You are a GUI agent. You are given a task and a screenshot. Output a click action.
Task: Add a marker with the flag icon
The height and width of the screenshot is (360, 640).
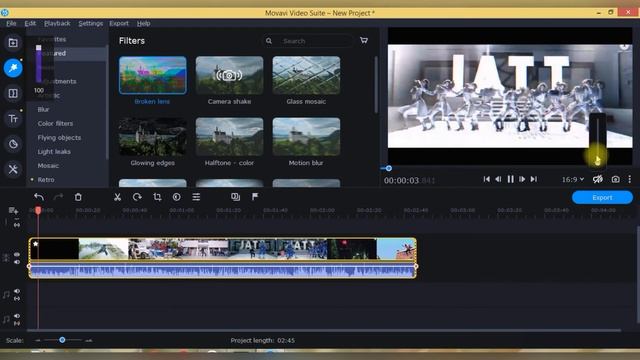point(255,197)
